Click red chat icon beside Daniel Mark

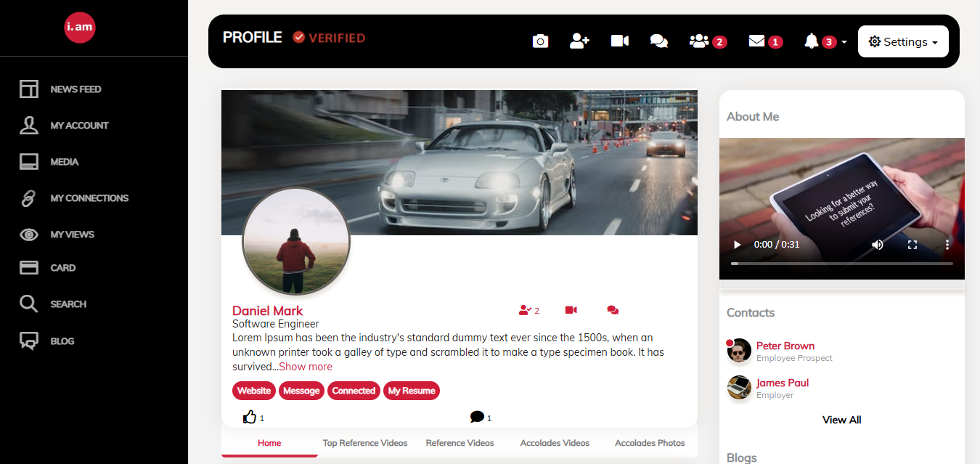pyautogui.click(x=613, y=310)
